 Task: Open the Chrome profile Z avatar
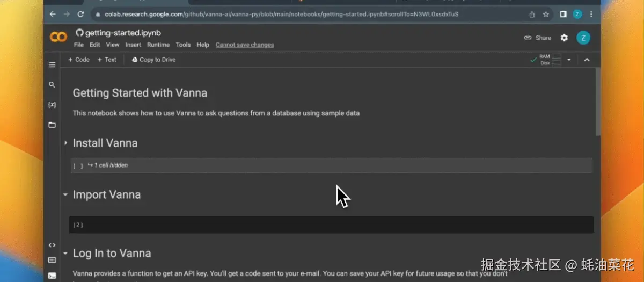point(577,14)
